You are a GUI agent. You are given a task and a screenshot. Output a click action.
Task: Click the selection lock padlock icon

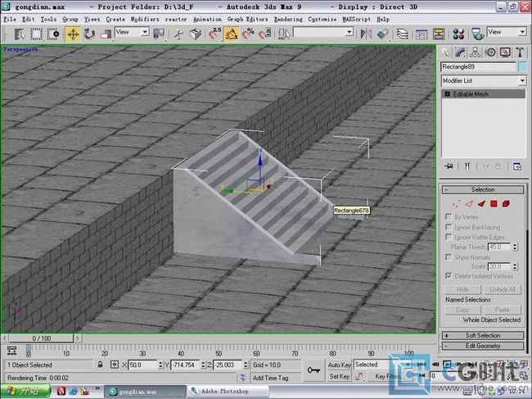click(x=101, y=365)
